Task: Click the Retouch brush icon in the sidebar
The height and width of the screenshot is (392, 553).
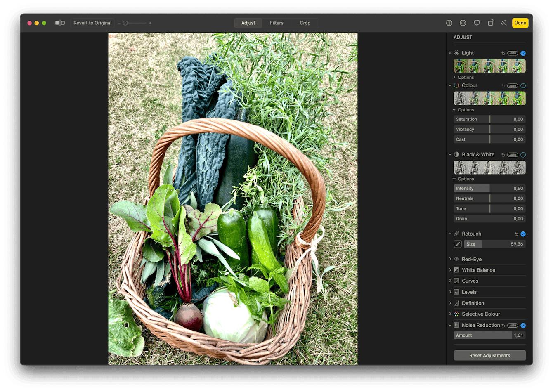Action: pyautogui.click(x=458, y=244)
